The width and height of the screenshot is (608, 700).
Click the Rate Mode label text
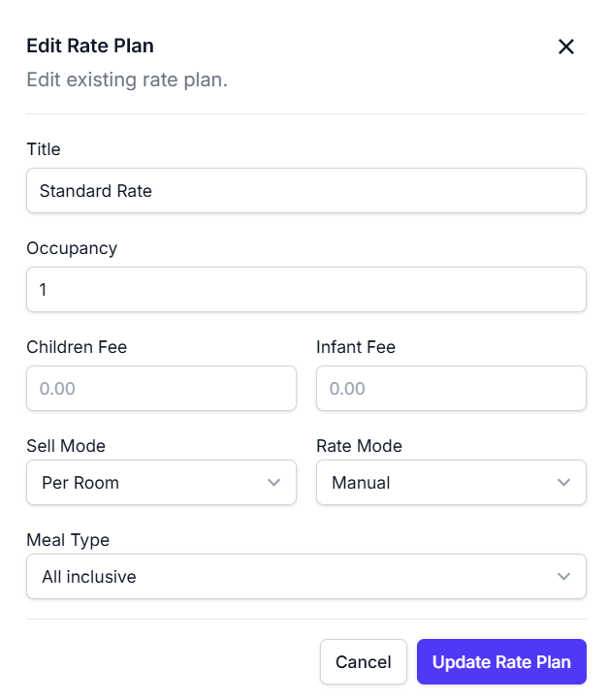[x=359, y=446]
